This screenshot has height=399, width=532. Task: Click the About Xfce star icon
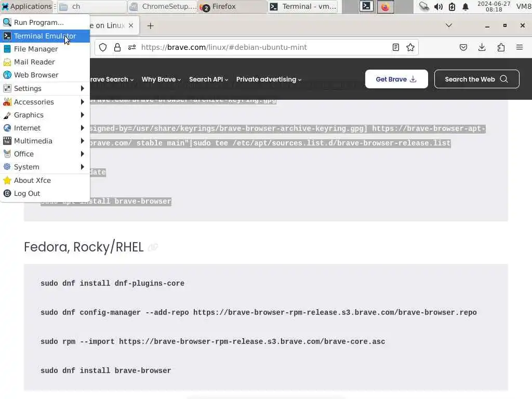tap(7, 180)
